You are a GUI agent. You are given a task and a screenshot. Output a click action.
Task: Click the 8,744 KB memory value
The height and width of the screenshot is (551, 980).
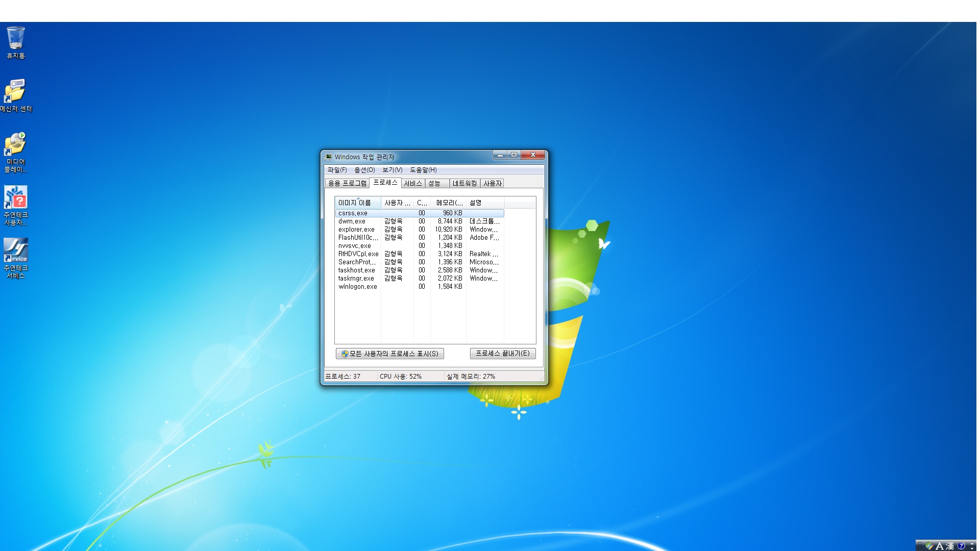click(450, 221)
